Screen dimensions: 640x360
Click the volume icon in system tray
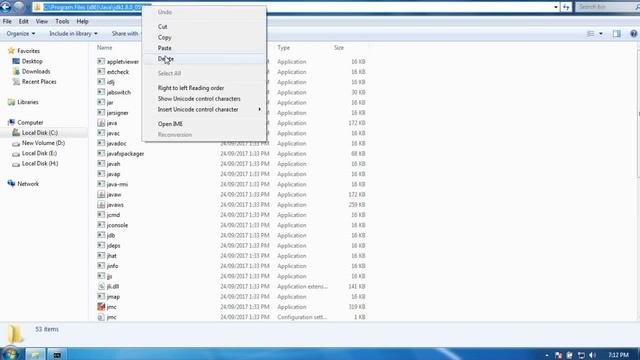point(593,355)
